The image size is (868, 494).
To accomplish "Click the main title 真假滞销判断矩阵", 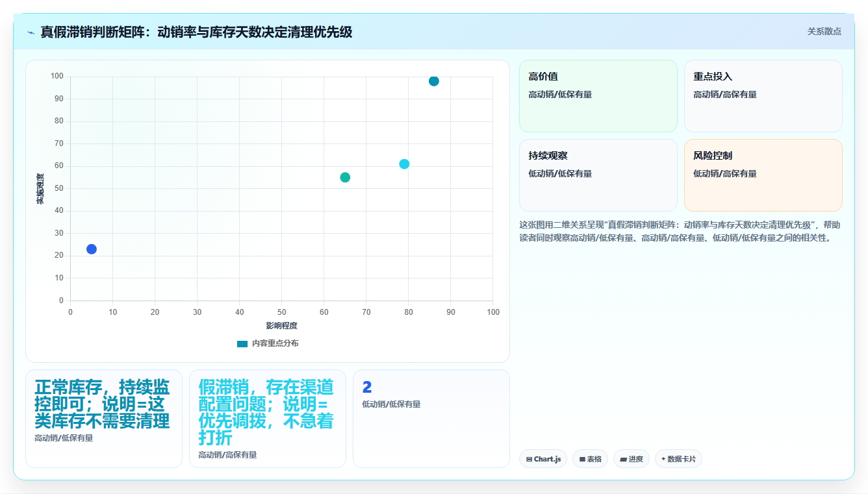I will coord(196,32).
